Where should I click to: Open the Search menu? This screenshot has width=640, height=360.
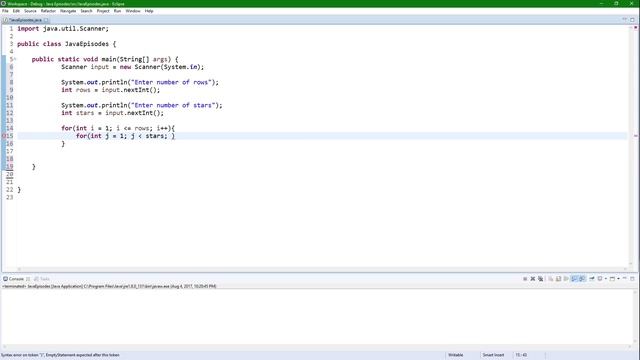click(86, 11)
